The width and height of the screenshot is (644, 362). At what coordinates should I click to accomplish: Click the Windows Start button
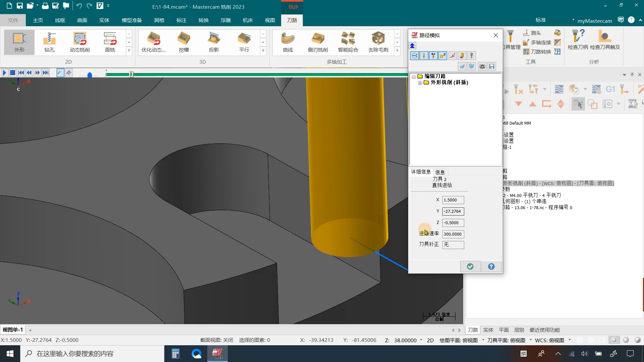10,354
